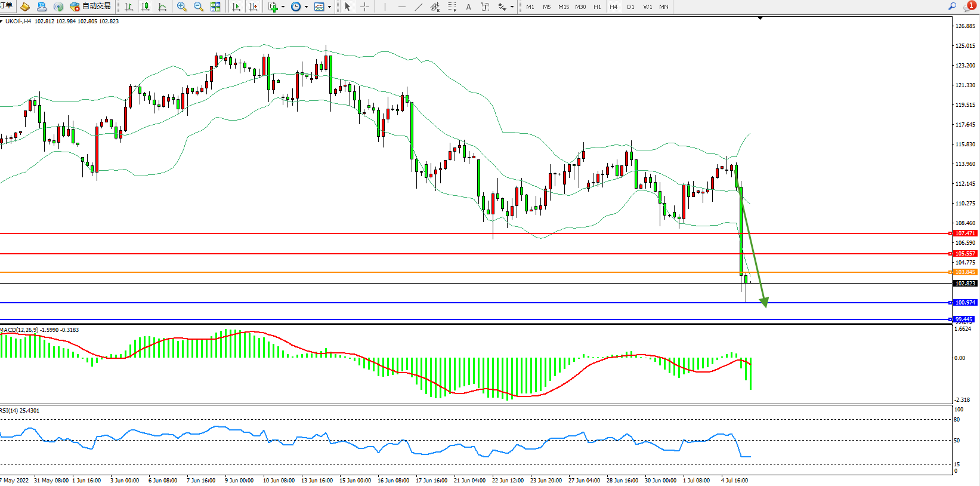Switch to D1 timeframe
The image size is (980, 486).
[630, 7]
